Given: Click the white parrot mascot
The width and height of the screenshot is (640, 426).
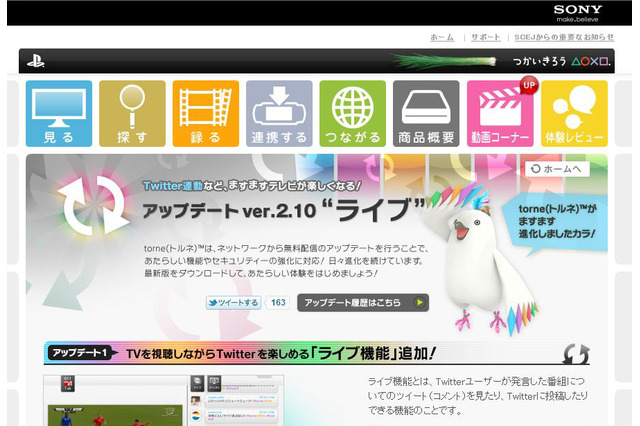Looking at the screenshot, I should [478, 261].
